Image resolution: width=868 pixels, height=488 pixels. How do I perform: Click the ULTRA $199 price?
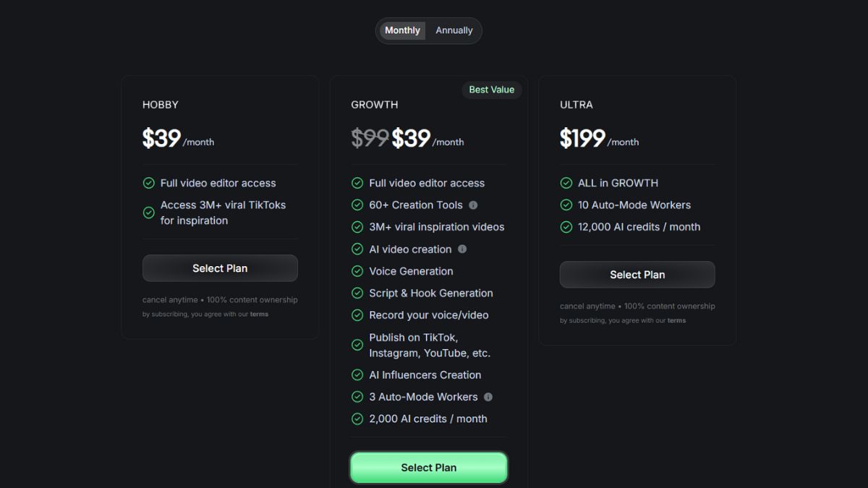pyautogui.click(x=582, y=138)
